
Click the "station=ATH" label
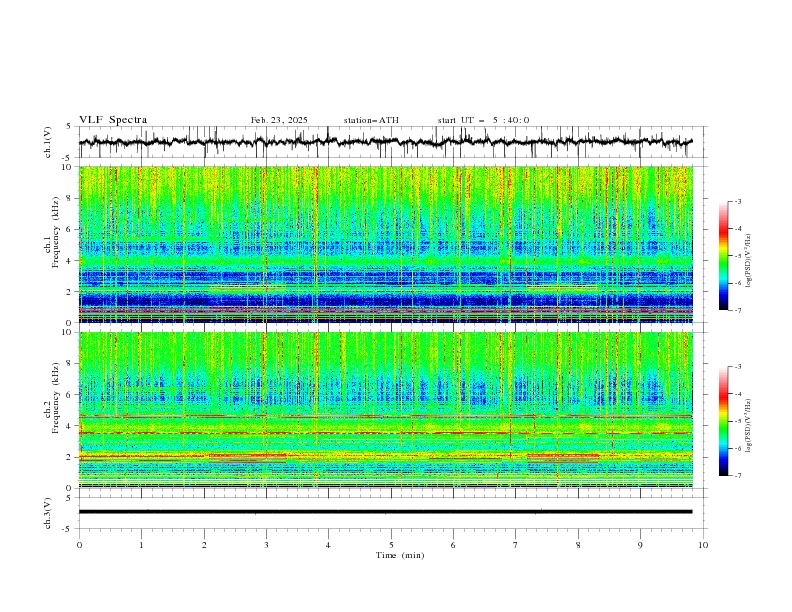coord(371,120)
